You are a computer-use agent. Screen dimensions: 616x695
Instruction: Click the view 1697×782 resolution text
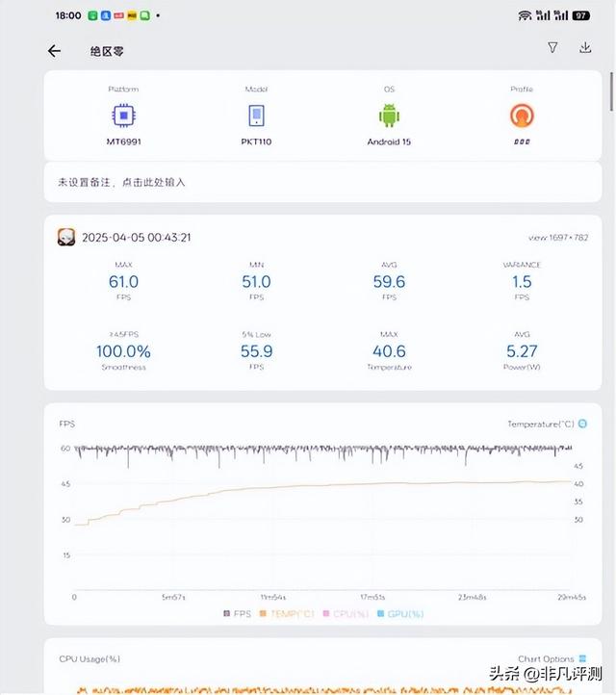558,238
